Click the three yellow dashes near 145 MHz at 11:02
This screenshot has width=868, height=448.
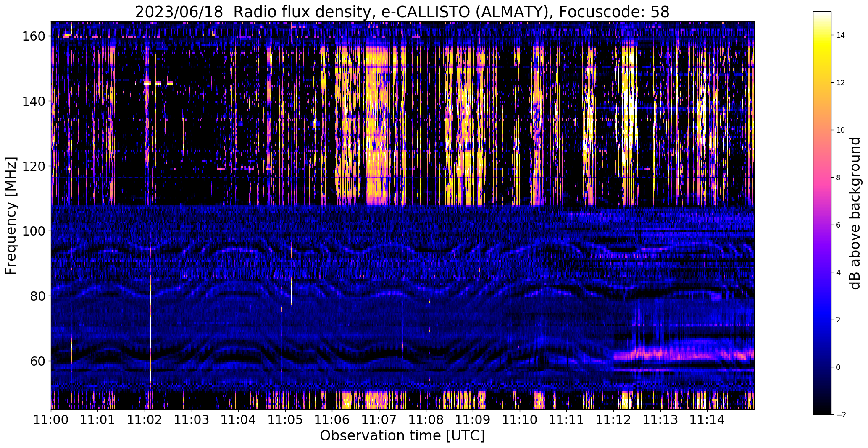point(158,83)
